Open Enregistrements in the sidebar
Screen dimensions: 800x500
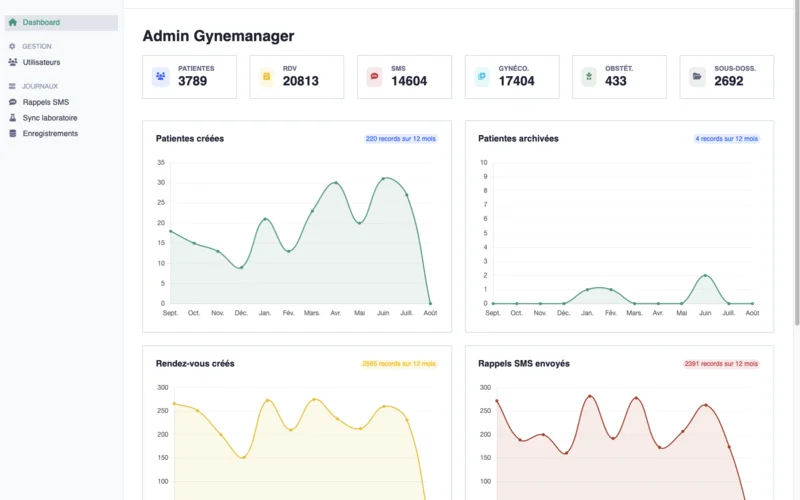[50, 134]
